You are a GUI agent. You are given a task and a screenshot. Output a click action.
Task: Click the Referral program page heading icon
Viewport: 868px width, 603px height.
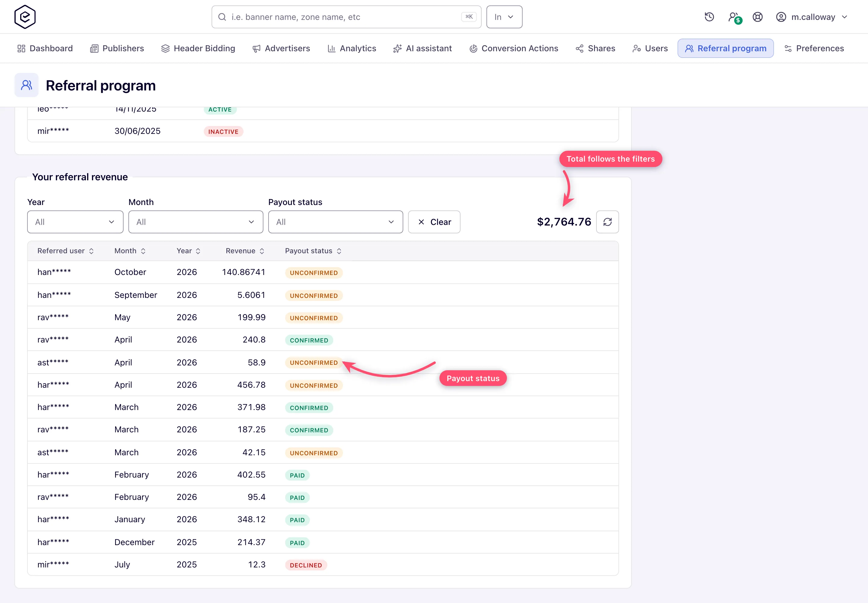(x=27, y=85)
